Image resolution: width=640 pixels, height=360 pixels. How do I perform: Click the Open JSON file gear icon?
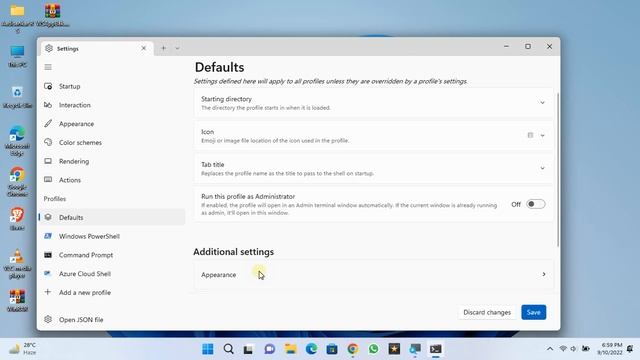pos(48,319)
